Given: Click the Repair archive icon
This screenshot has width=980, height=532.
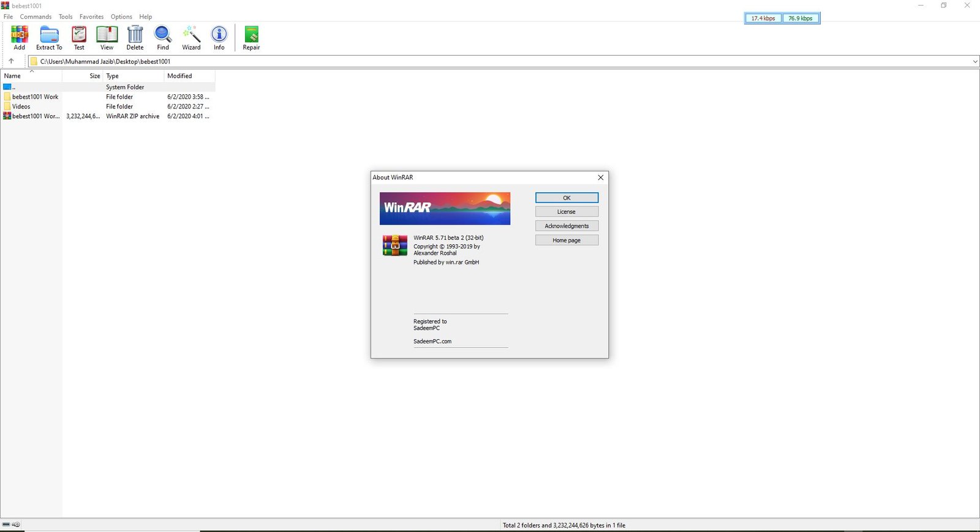Looking at the screenshot, I should click(x=251, y=38).
